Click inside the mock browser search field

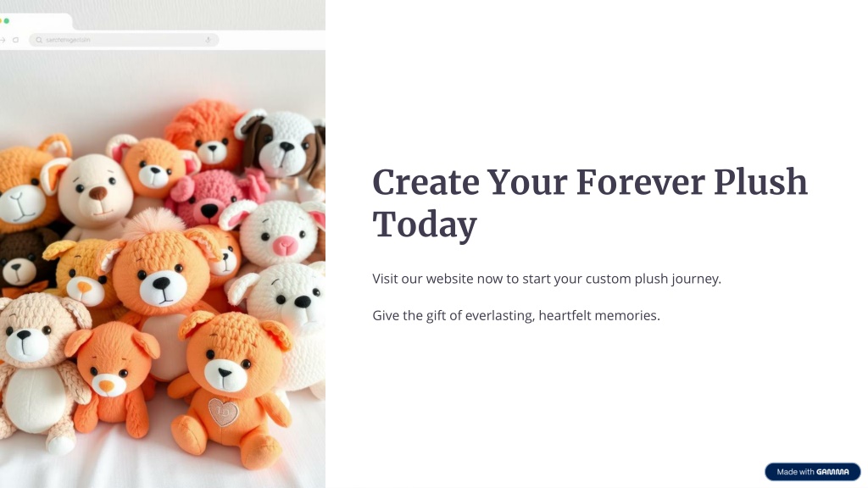124,40
